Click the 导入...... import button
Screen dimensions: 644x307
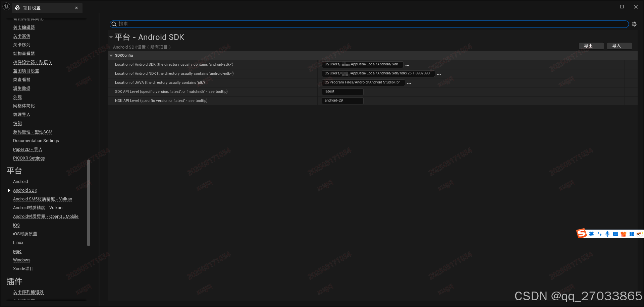pyautogui.click(x=619, y=46)
